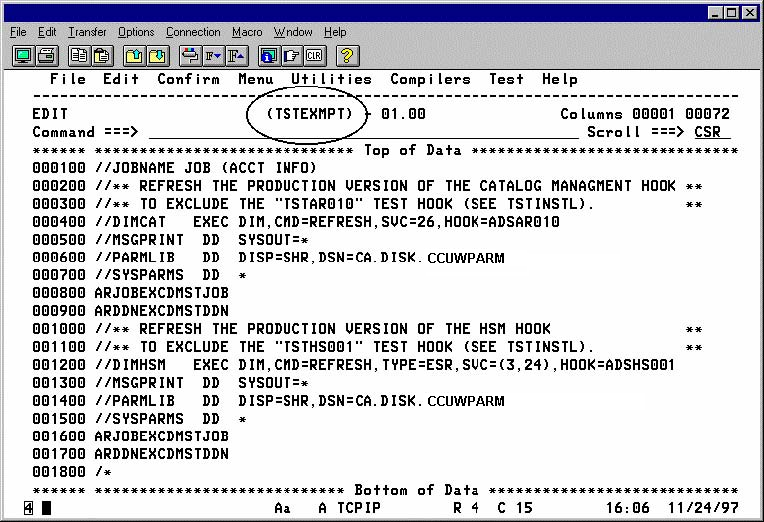Click the session information icon
The image size is (764, 522).
[268, 56]
